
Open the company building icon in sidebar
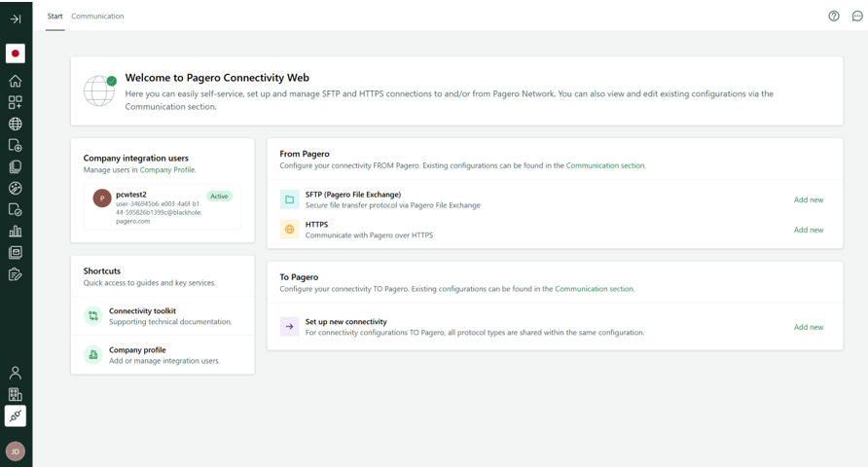click(16, 394)
